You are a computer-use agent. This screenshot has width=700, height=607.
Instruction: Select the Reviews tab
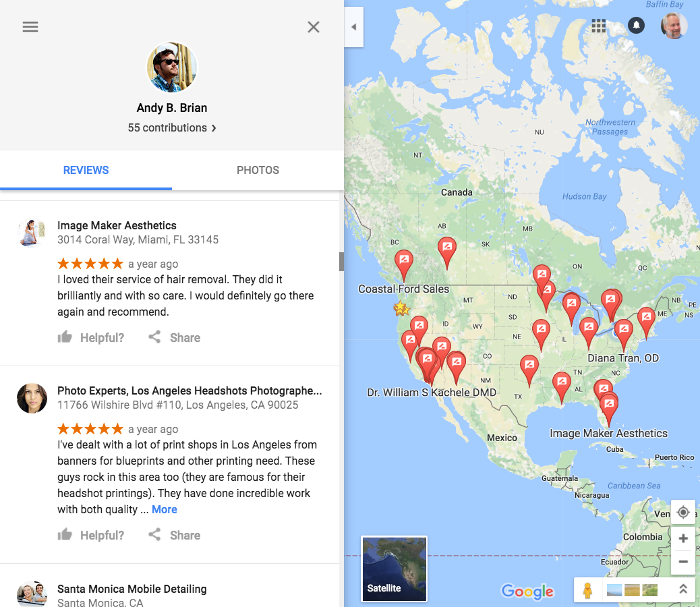[x=86, y=170]
